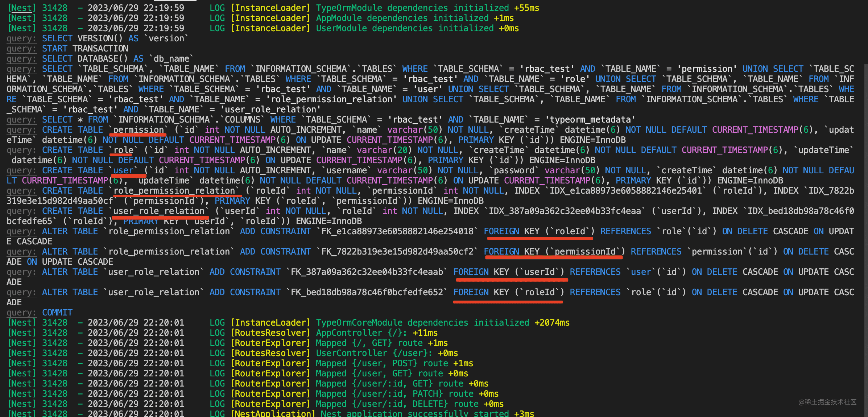Click the TypeOrmCoreModule dependencies initialized message

point(422,323)
